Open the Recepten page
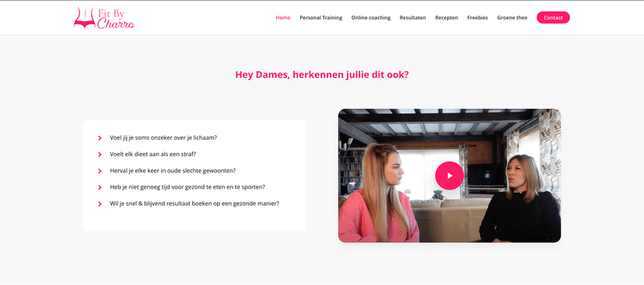 coord(446,18)
